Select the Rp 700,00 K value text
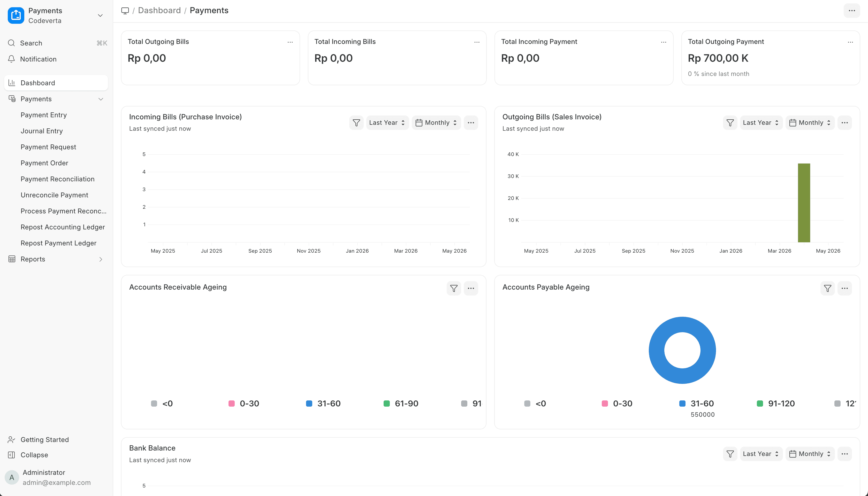Image resolution: width=868 pixels, height=496 pixels. pos(718,58)
